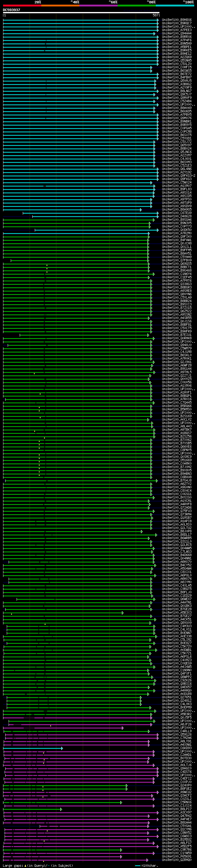197x868 pixels.
Task: Click the UniRef100_C5XLZ0 label
Action: pos(177,64)
